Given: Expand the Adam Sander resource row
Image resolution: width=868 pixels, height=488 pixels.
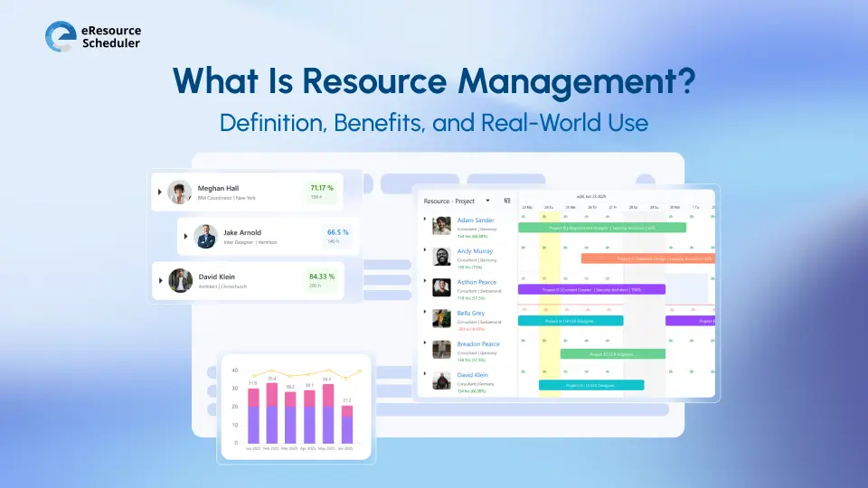Looking at the screenshot, I should 425,219.
